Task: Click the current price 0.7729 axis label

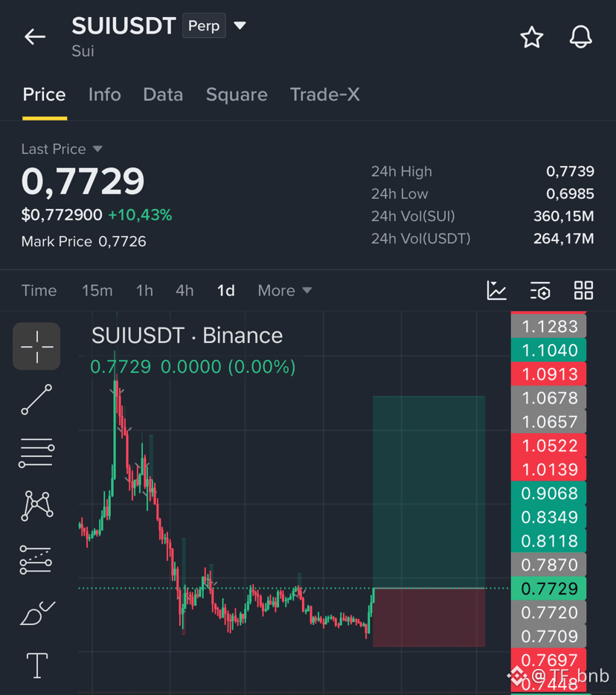Action: 549,589
